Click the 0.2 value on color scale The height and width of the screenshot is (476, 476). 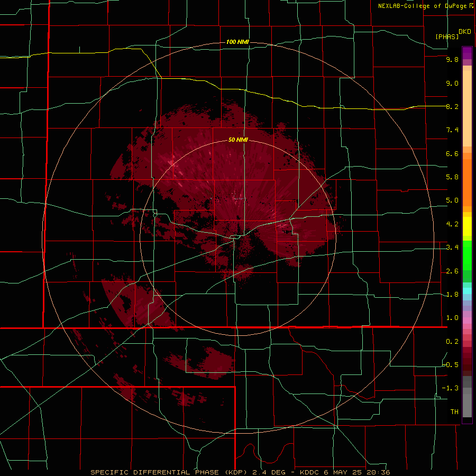[452, 342]
